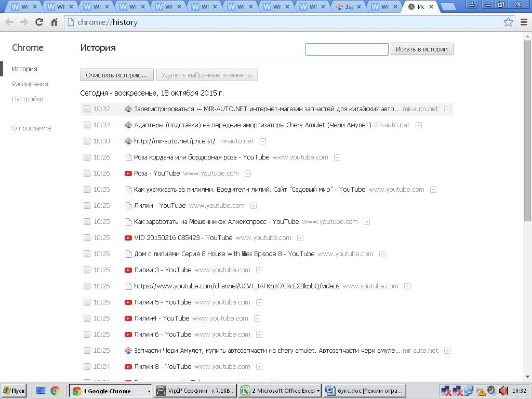Open the dropdown arrow for the 'Лилии4 - YouTube' entry

tap(257, 318)
